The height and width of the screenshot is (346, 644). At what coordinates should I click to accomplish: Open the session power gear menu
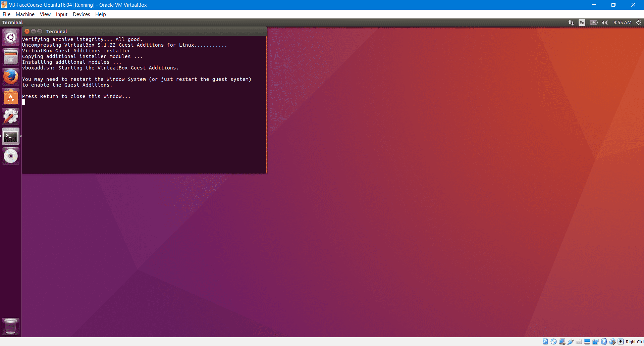pyautogui.click(x=639, y=22)
